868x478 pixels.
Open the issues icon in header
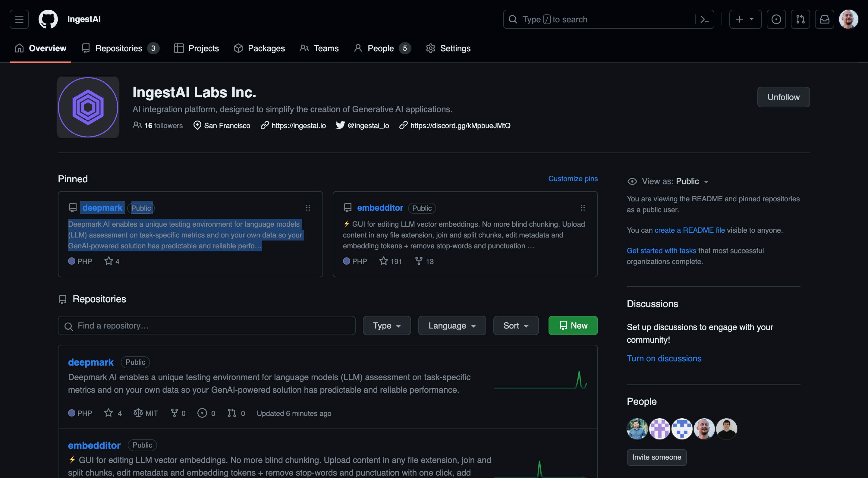776,19
